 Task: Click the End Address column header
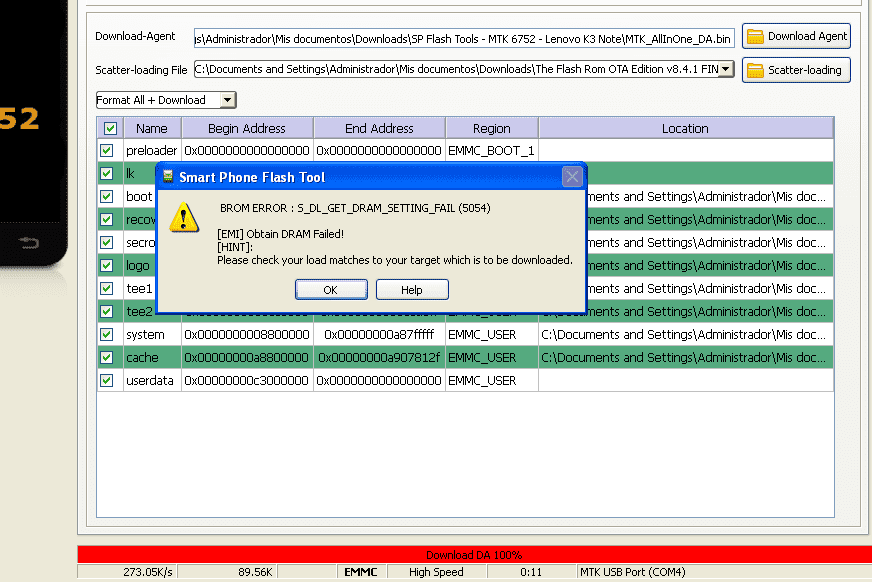pyautogui.click(x=379, y=128)
